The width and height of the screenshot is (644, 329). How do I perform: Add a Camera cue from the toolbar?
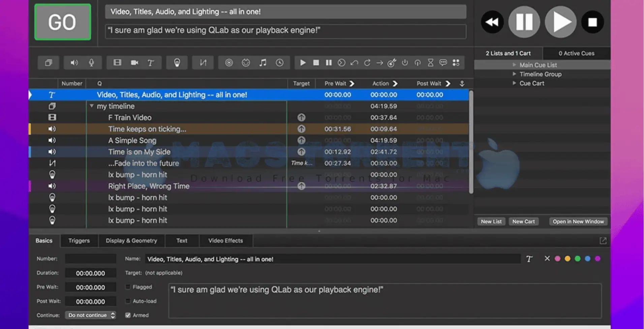pos(134,63)
